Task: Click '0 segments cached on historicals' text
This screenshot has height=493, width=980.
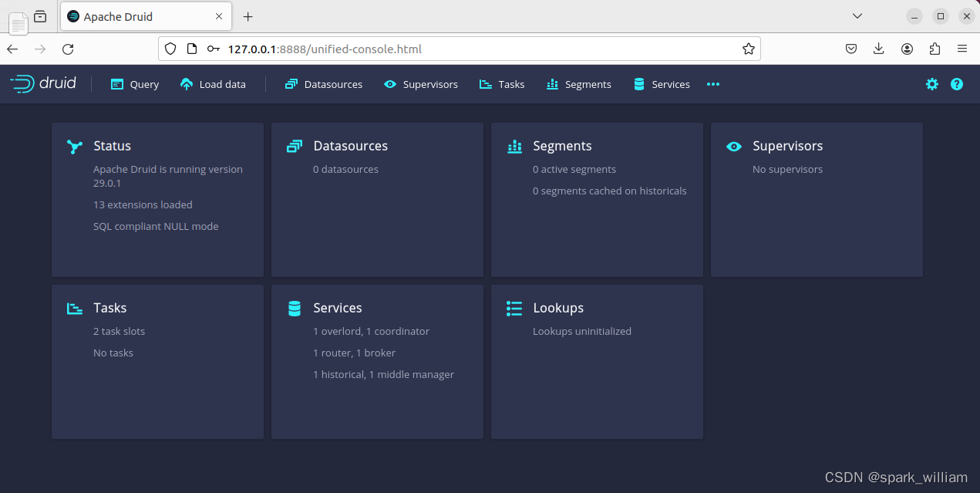Action: point(610,191)
